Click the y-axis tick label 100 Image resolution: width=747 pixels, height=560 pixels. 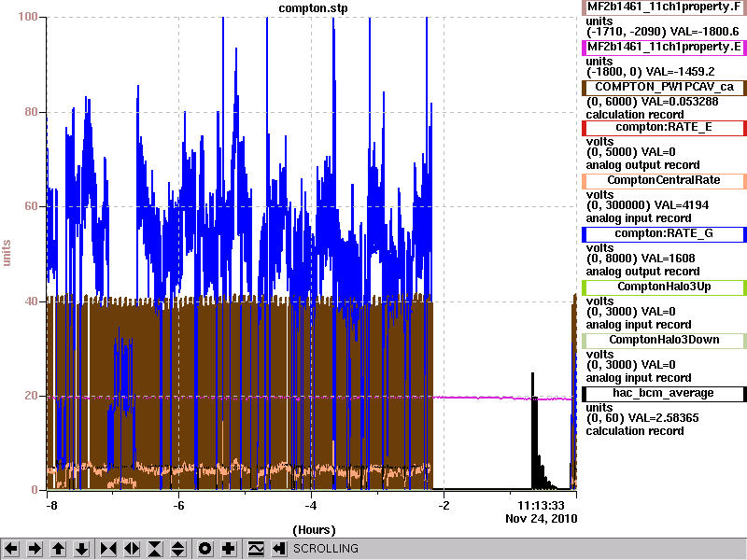pyautogui.click(x=28, y=17)
